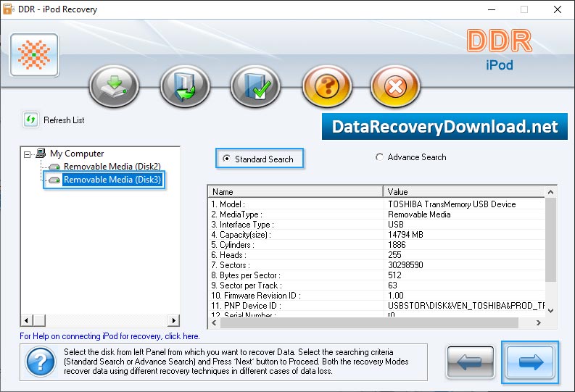575x392 pixels.
Task: Click the '14794 MB' capacity value
Action: click(x=405, y=235)
